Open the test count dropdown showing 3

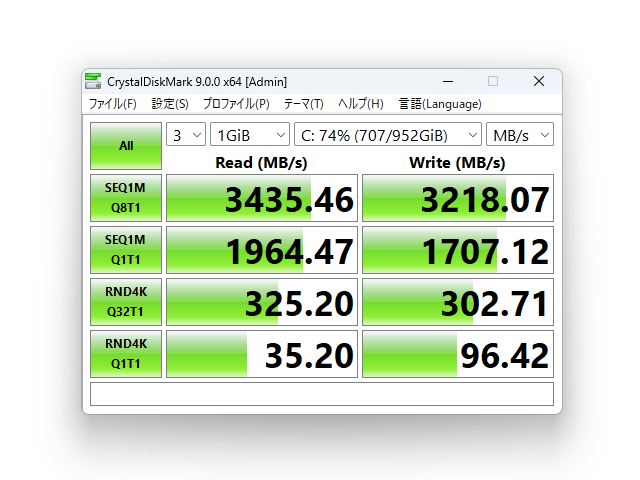coord(186,134)
